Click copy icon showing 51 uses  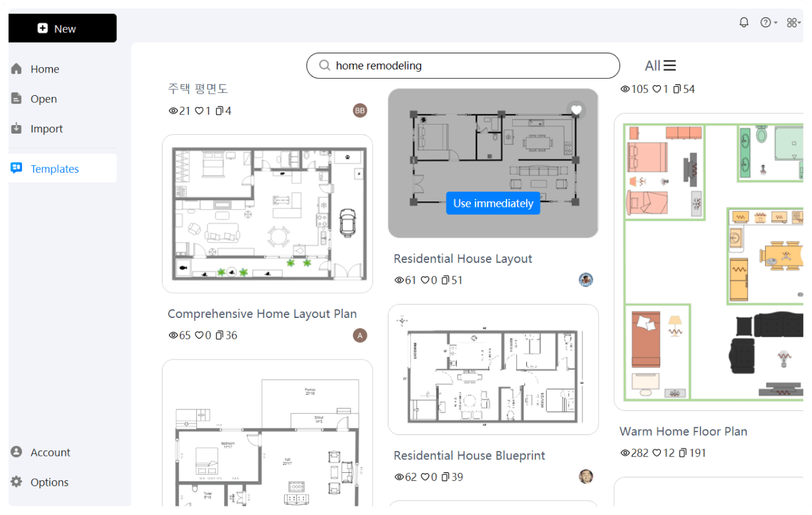(446, 281)
